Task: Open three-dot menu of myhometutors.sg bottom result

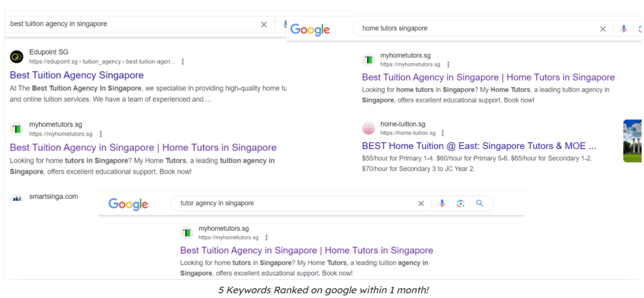Action: coord(267,237)
